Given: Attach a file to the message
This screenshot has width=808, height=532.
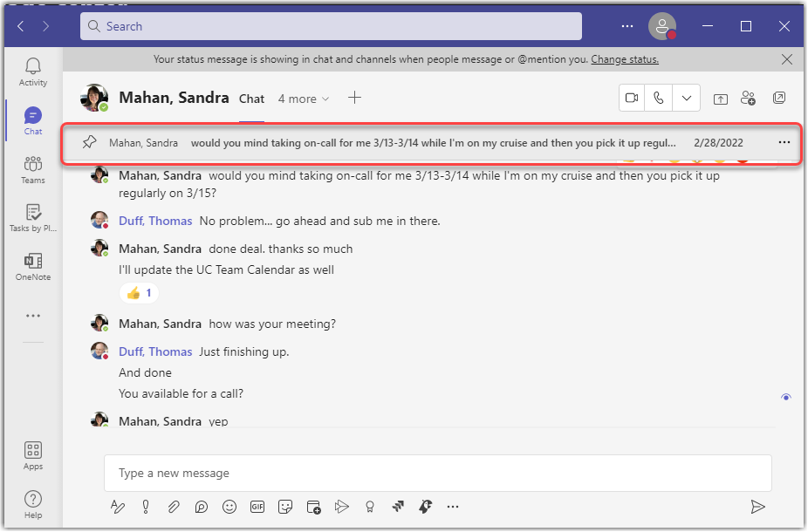Looking at the screenshot, I should click(174, 506).
